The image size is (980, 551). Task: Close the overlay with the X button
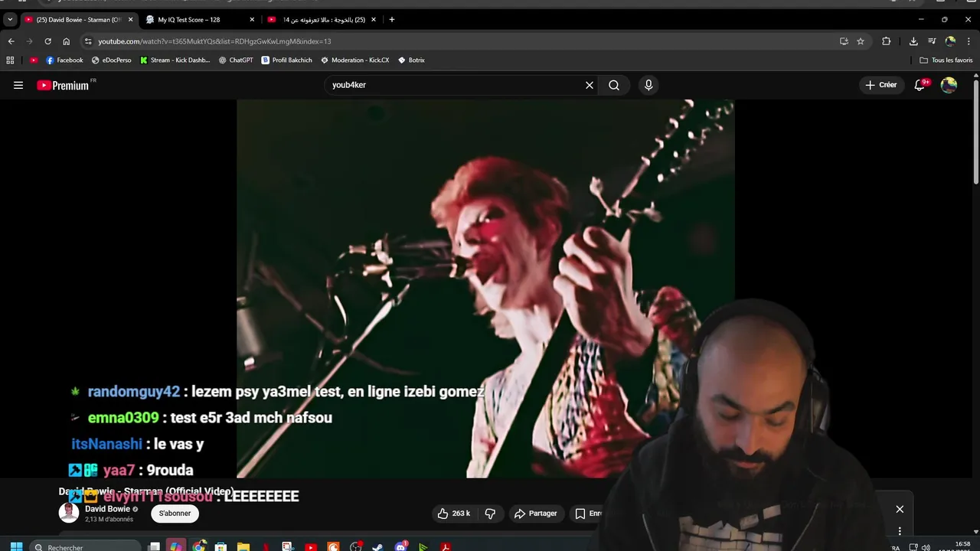900,509
